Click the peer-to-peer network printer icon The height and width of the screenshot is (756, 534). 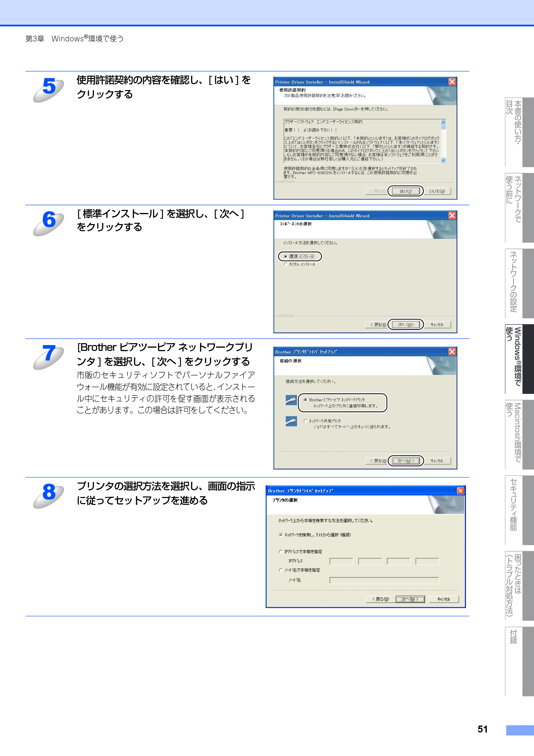tap(291, 400)
